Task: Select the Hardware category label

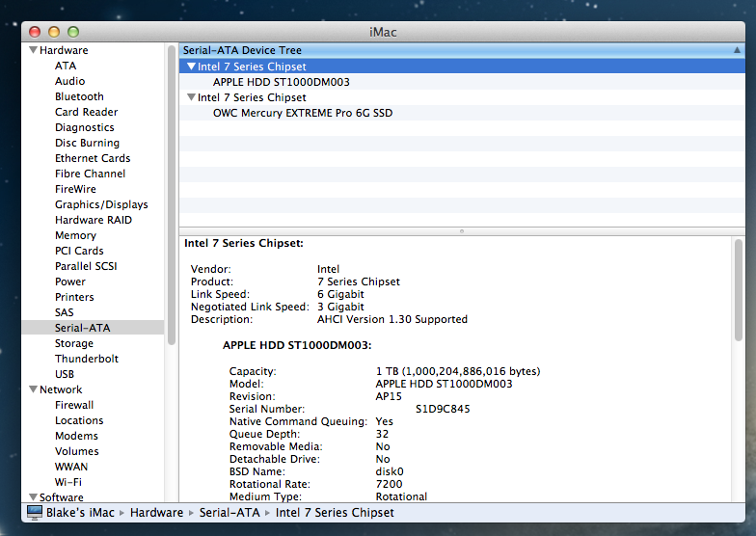Action: click(x=64, y=50)
